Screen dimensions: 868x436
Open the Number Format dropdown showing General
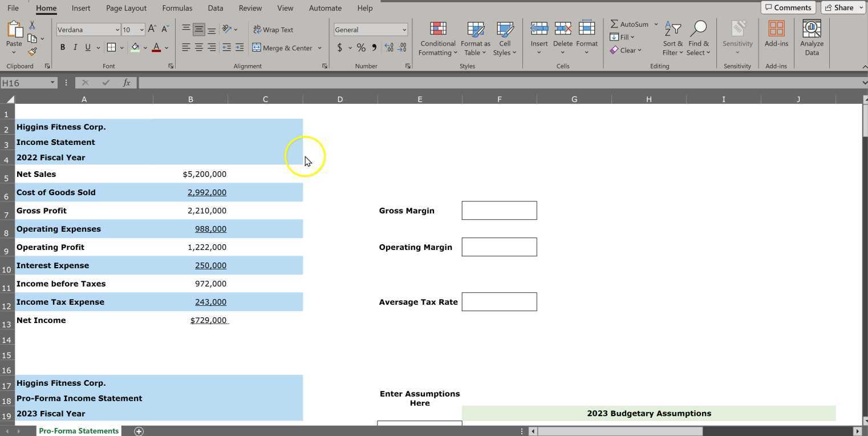pyautogui.click(x=370, y=29)
